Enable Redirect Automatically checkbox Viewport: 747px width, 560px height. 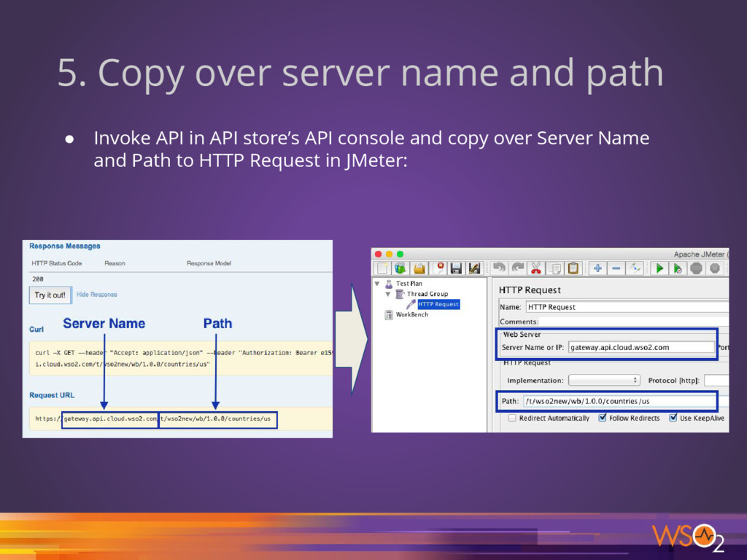coord(512,418)
